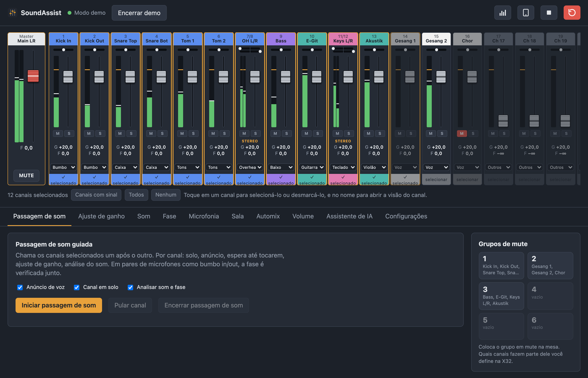Open the level meter view icon
Image resolution: width=588 pixels, height=378 pixels.
click(x=502, y=13)
